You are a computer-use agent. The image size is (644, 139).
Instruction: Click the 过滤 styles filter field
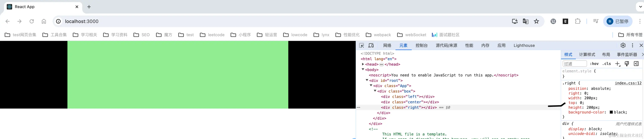[575, 64]
